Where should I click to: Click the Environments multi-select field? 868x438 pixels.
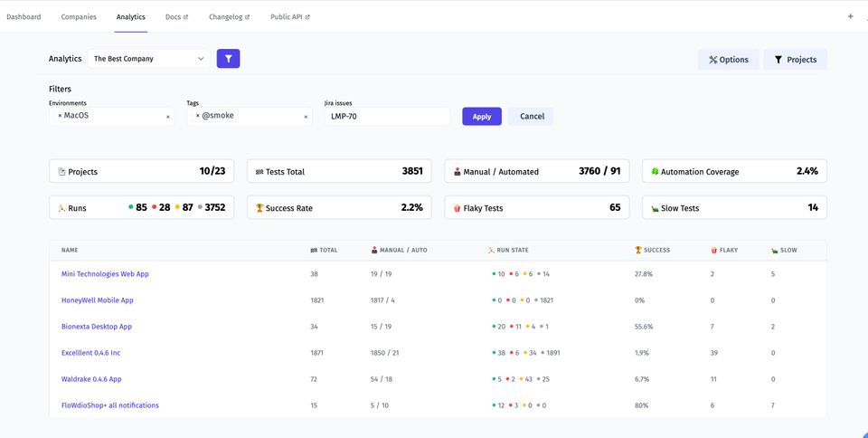111,116
